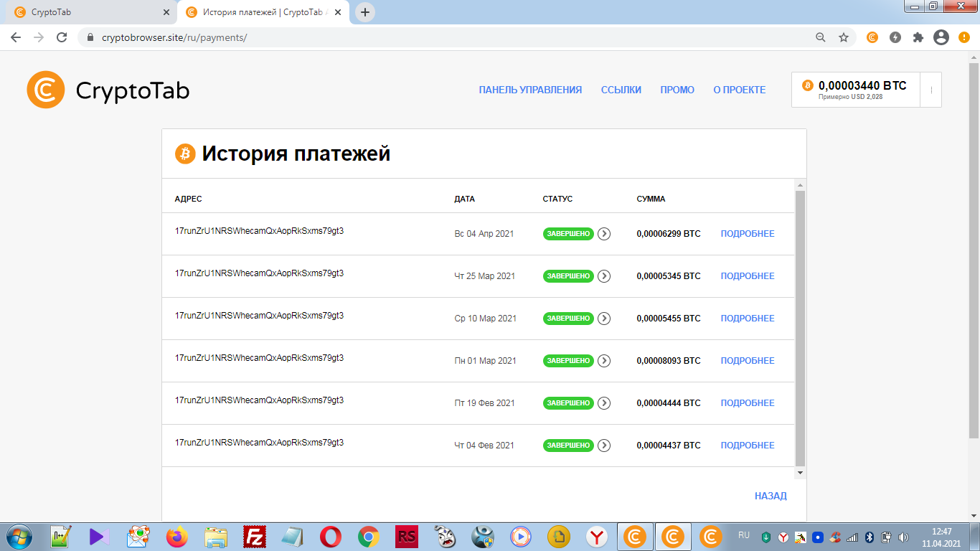Click arrow icon next to 04 Апр 2021 status

[x=604, y=234]
